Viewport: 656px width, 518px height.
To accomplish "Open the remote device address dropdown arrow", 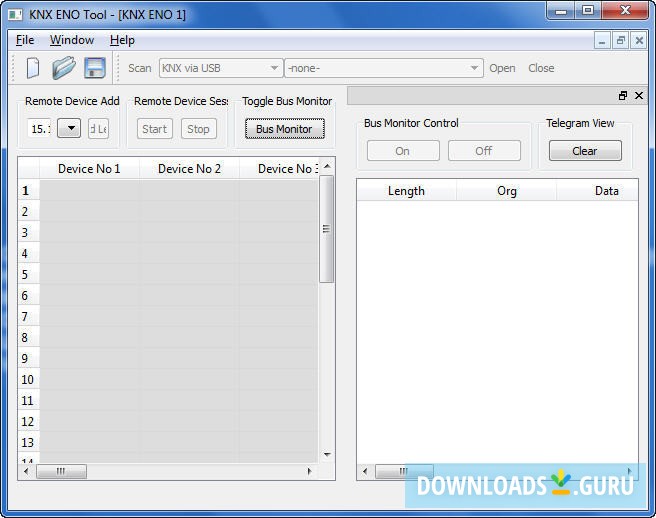I will (x=69, y=128).
